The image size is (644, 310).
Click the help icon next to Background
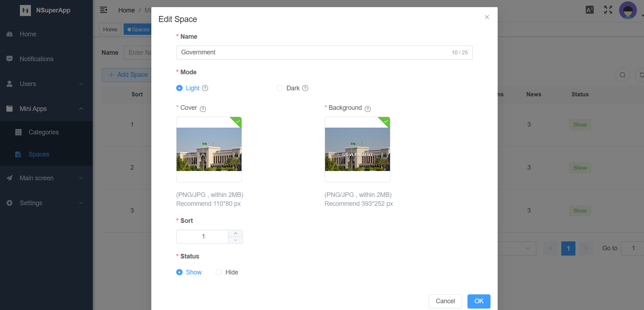[x=368, y=109]
